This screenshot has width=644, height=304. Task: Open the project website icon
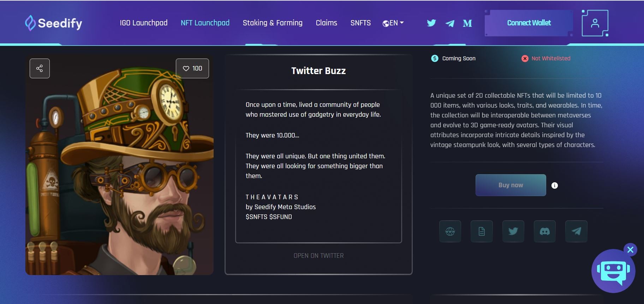point(450,231)
